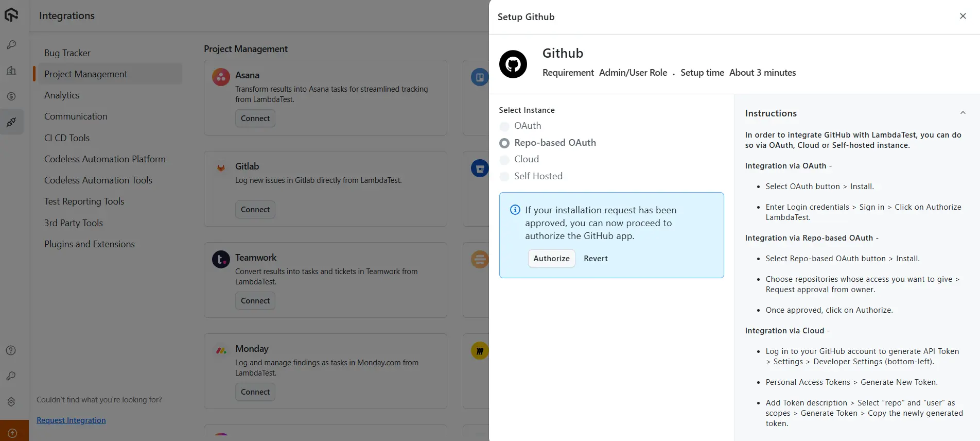Collapse the Instructions panel chevron
Screen dimensions: 980x441
(962, 113)
